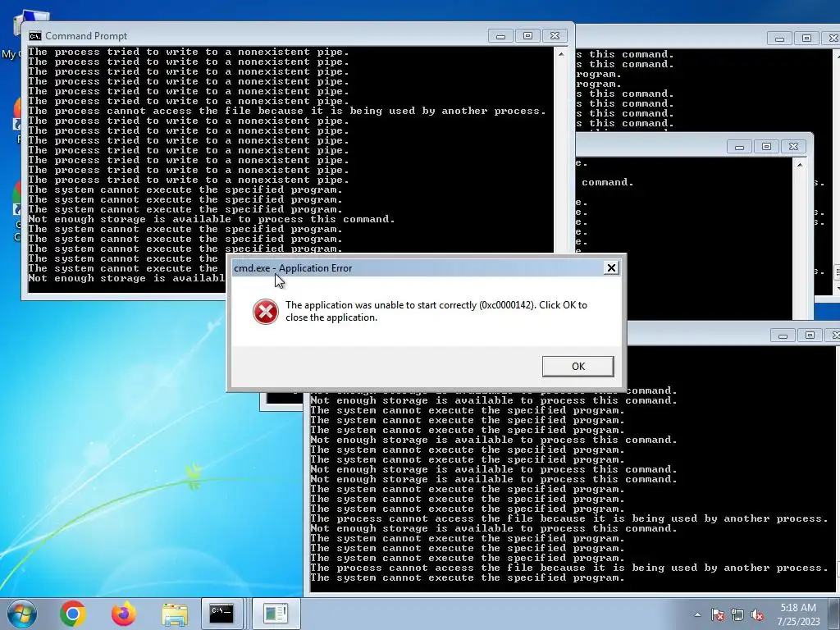Click the error message mentioning 0xc0000142
Screen dimensions: 840x630
point(436,311)
